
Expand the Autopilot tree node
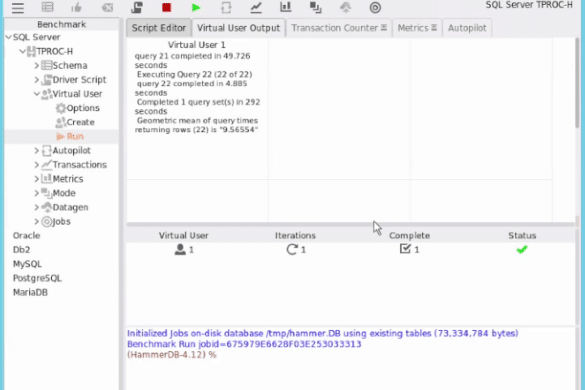[x=36, y=150]
